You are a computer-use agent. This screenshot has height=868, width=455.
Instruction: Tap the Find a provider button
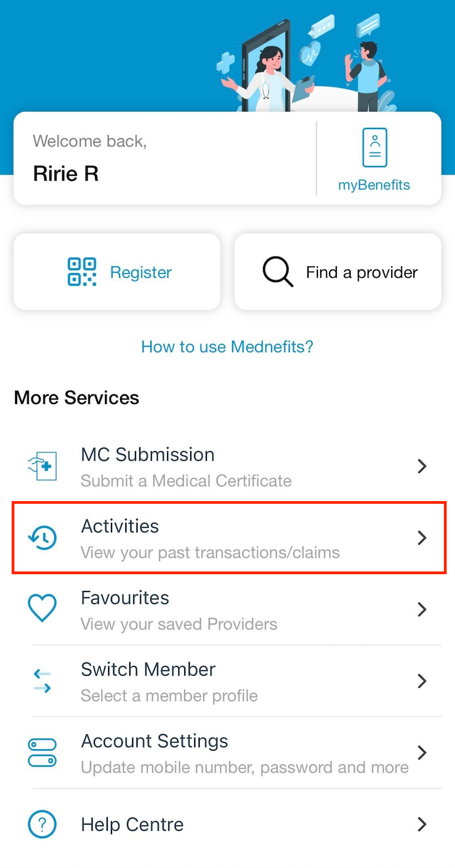(x=338, y=272)
